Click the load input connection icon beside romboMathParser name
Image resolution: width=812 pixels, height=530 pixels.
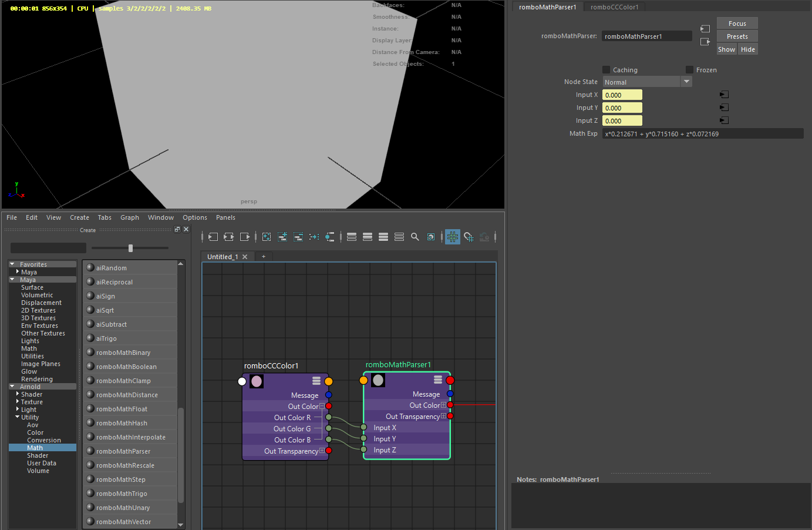705,29
